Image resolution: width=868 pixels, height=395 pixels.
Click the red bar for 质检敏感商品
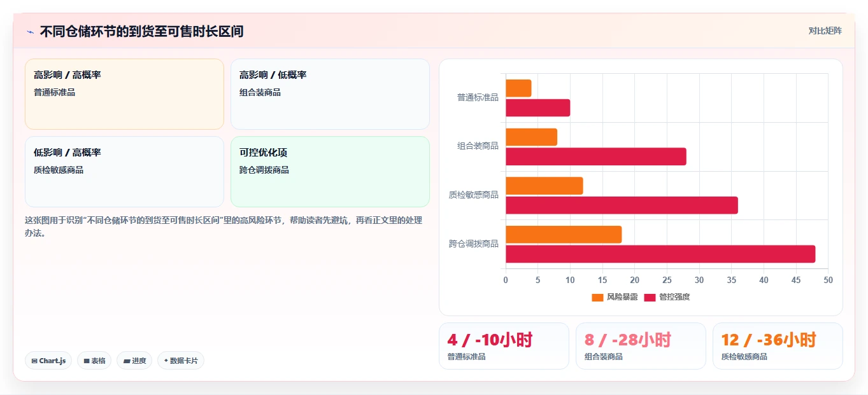point(622,205)
